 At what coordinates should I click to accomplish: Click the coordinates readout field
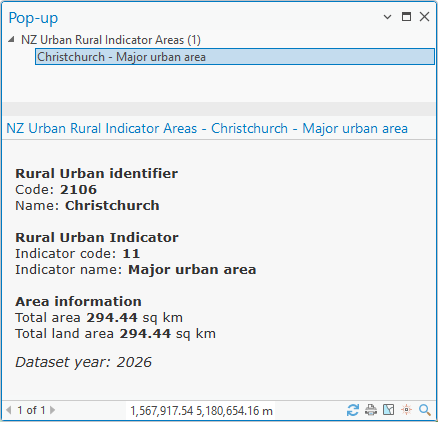coord(201,410)
